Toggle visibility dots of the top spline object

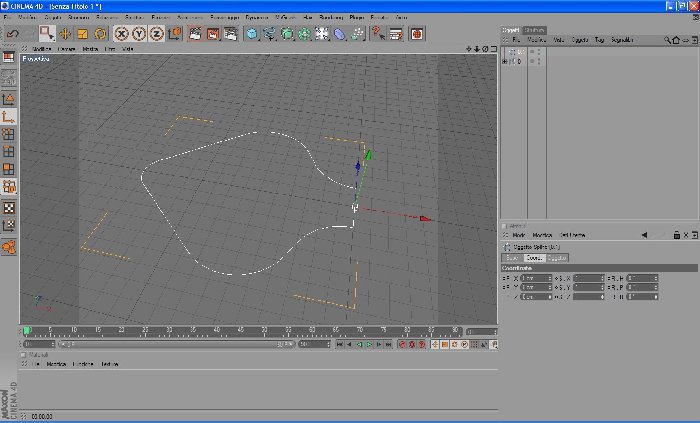[x=539, y=52]
